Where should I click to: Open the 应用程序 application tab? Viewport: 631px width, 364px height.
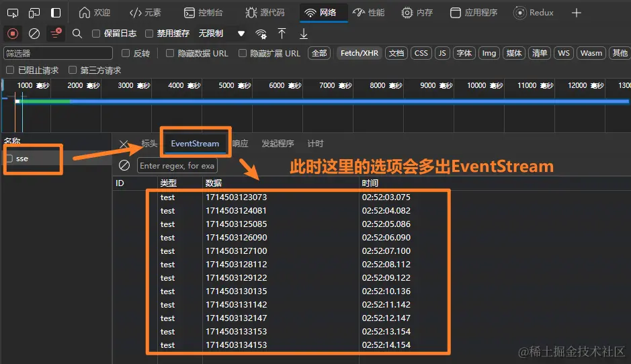(474, 13)
